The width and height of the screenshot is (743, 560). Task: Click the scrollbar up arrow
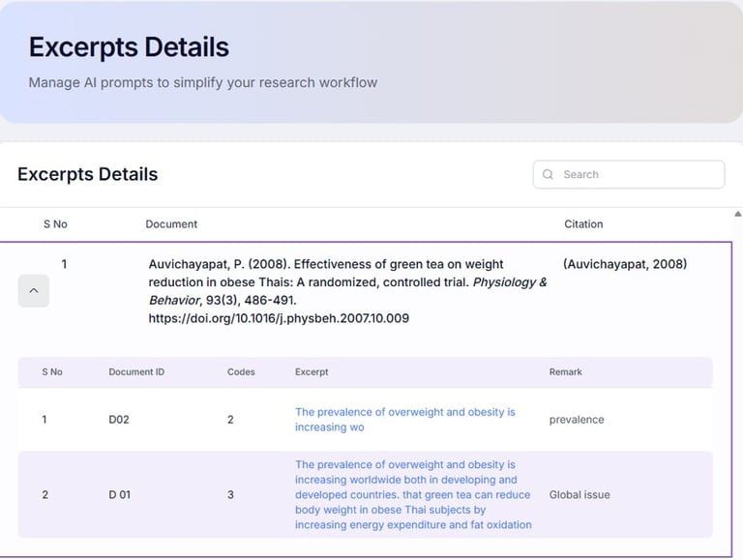click(x=738, y=214)
